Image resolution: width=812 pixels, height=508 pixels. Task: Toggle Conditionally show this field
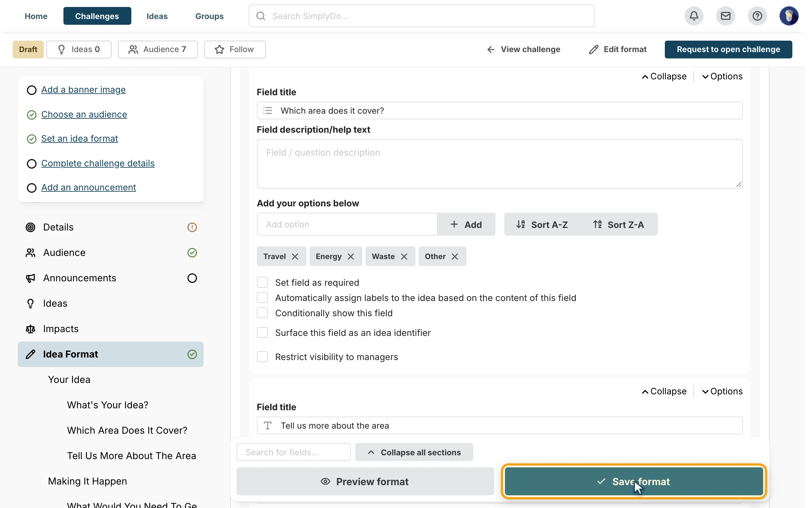click(262, 313)
